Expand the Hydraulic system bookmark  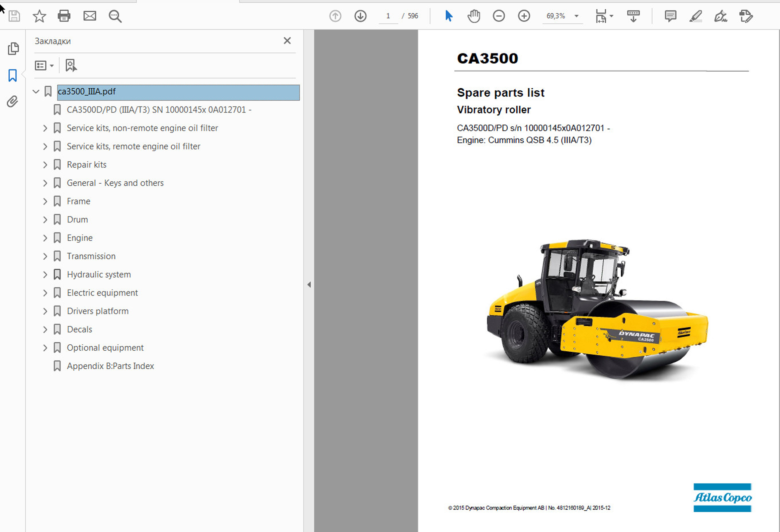(45, 275)
